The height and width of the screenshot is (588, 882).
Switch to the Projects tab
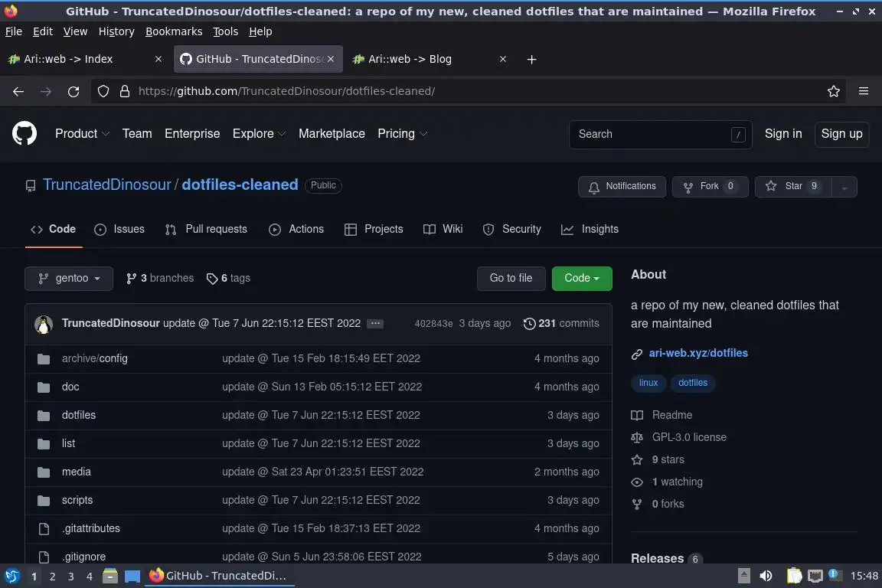coord(374,230)
